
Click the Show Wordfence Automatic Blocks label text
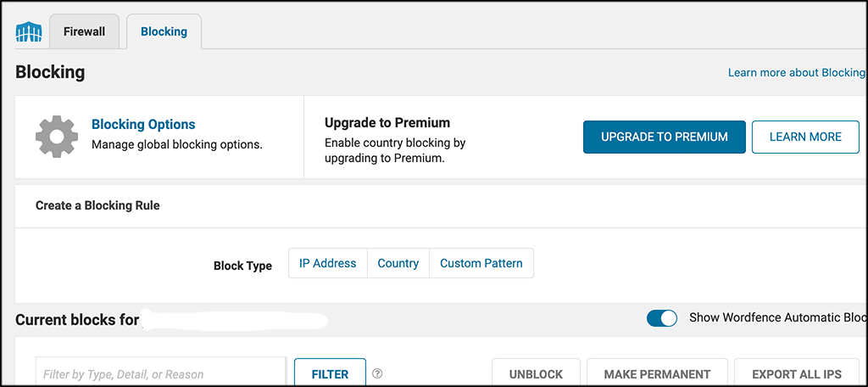[x=776, y=317]
